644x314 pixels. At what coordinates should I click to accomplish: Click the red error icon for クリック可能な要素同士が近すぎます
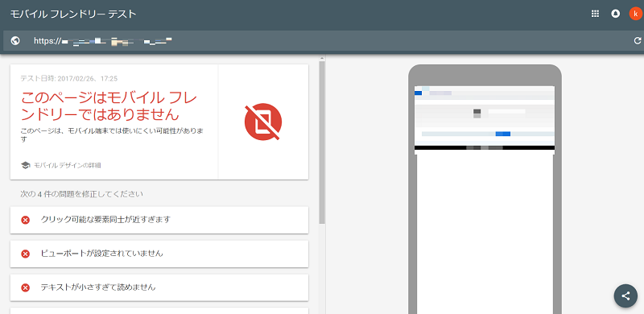(26, 221)
